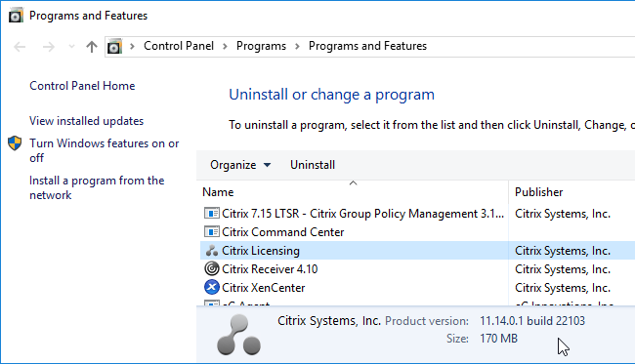
Task: Click the Citrix Licensing program icon
Action: coord(212,251)
